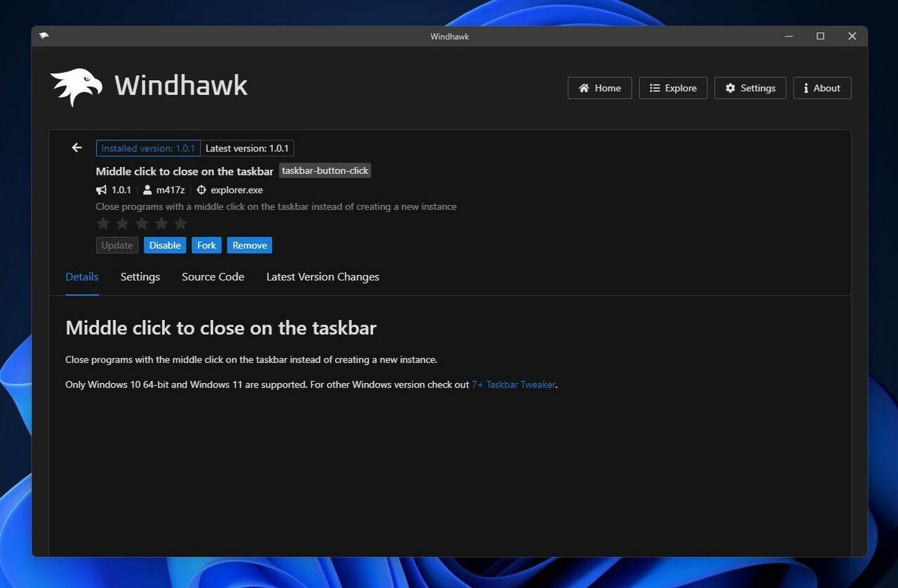898x588 pixels.
Task: Open app Settings from the top-right gear button
Action: coord(750,88)
